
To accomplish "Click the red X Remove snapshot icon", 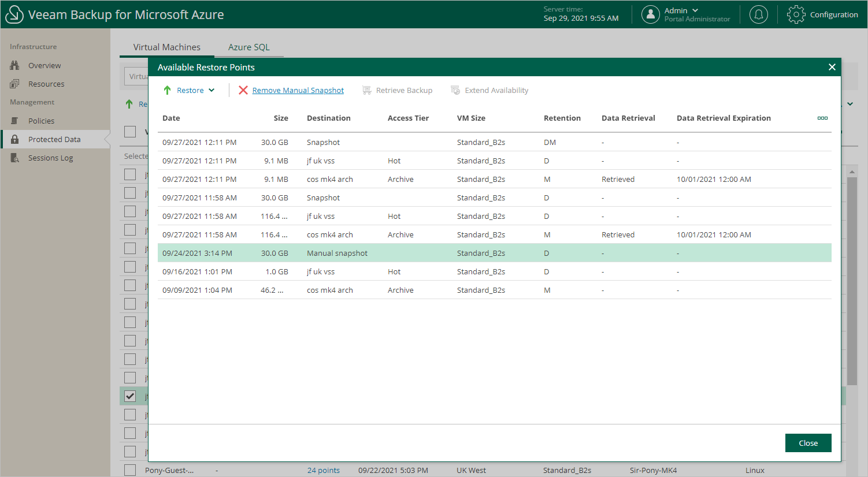I will [x=243, y=90].
